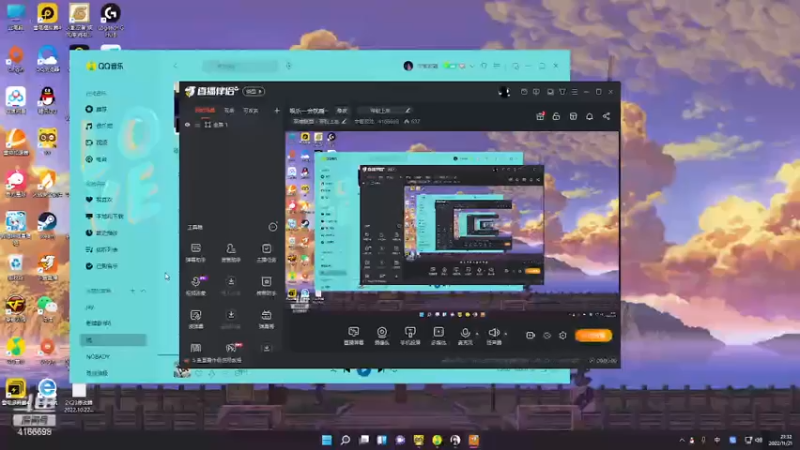Open the QQ音乐 user avatar
Screen dimensions: 800x450
coord(408,66)
